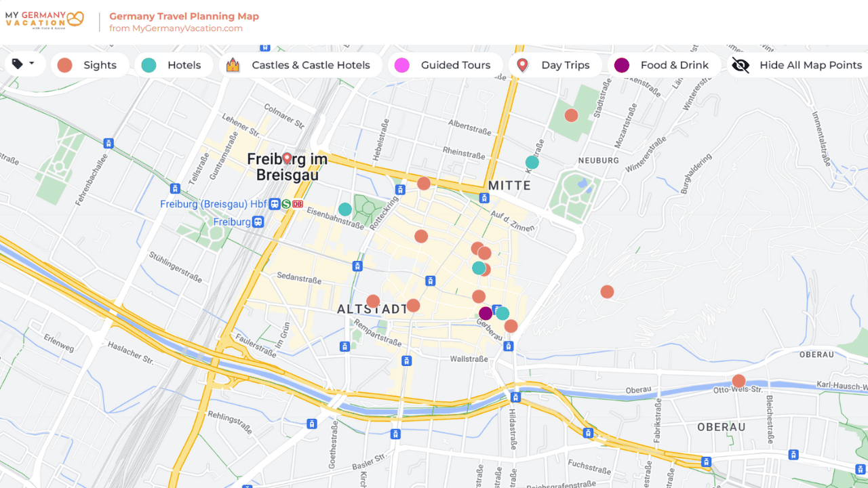Click tram stop icon atop Hildastraße
Image resolution: width=868 pixels, height=488 pixels.
tap(515, 397)
